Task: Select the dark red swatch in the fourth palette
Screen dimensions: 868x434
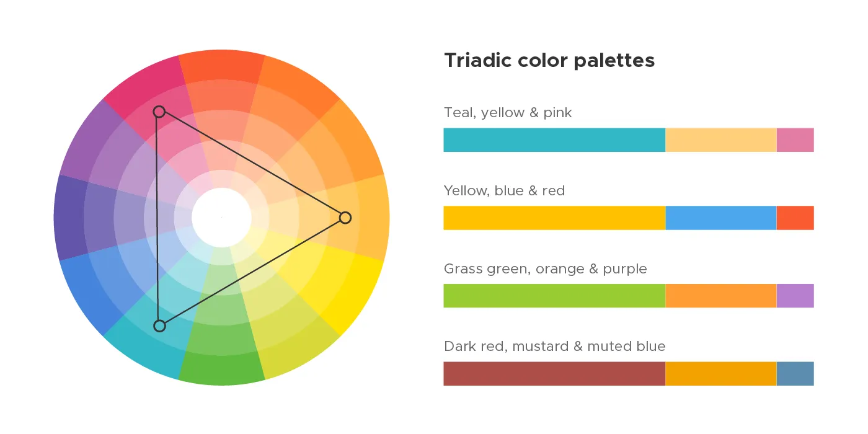Action: click(x=554, y=374)
